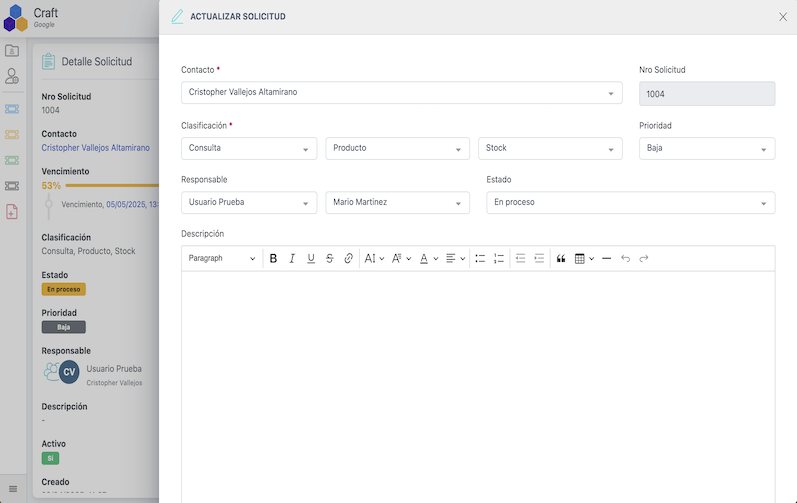Toggle the sidebar hamburger menu
797x503 pixels.
[x=13, y=489]
